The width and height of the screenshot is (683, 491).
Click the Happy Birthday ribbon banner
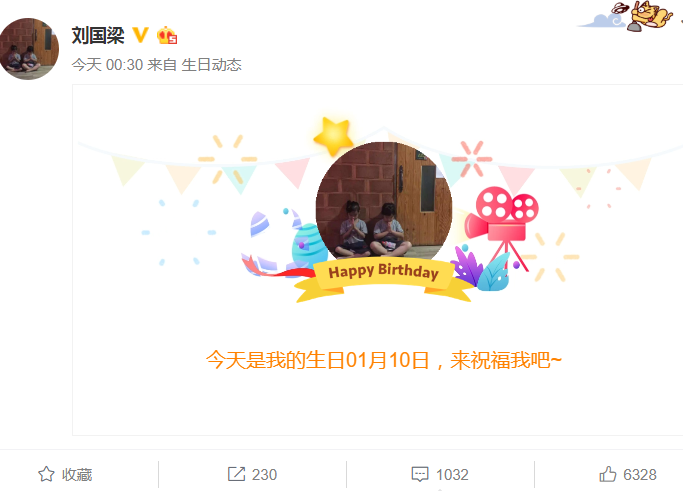383,279
